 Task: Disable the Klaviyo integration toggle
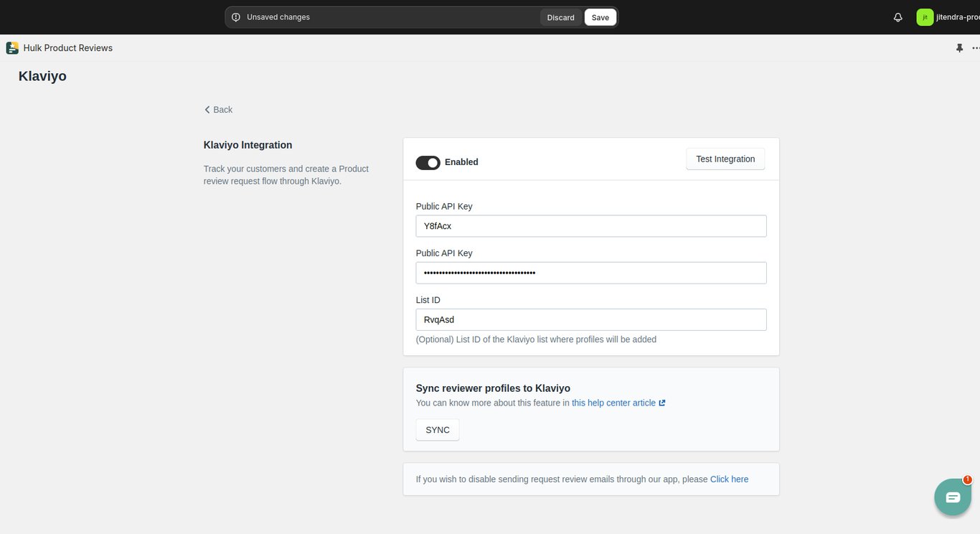(x=428, y=162)
